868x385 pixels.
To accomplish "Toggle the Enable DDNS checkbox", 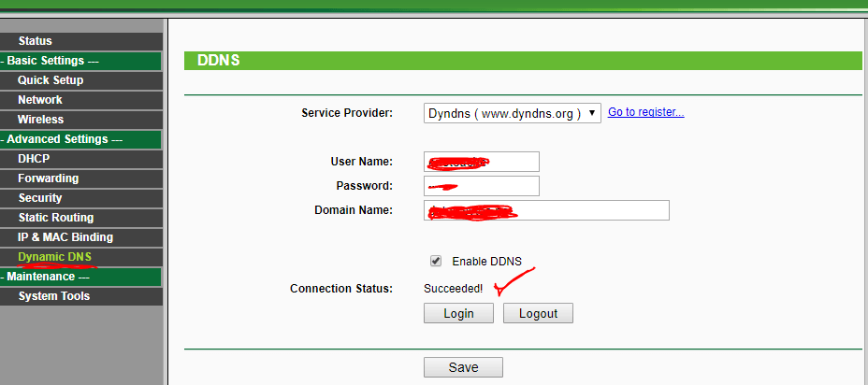I will (x=436, y=261).
